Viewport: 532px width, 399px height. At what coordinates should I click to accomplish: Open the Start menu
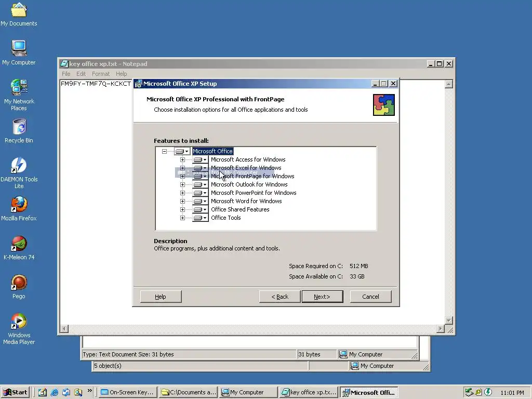pos(16,392)
